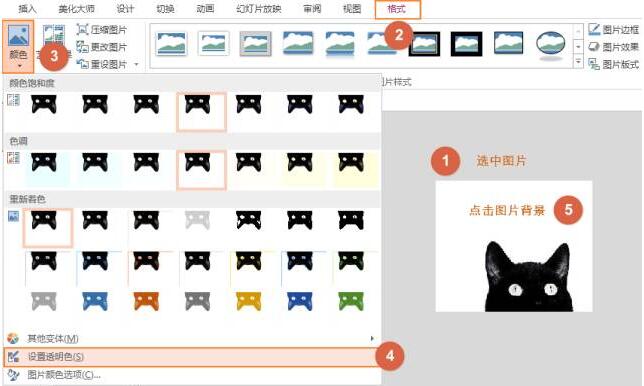644x386 pixels.
Task: Select the highlighted No Recolor thumbnail
Action: point(48,227)
